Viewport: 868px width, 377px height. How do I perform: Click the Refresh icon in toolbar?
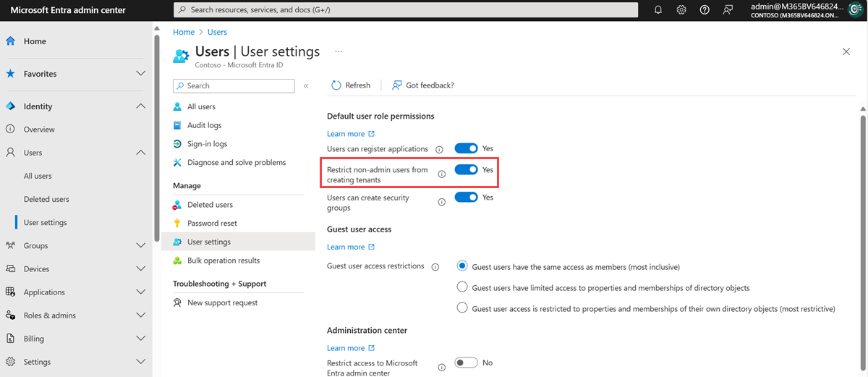click(x=336, y=85)
